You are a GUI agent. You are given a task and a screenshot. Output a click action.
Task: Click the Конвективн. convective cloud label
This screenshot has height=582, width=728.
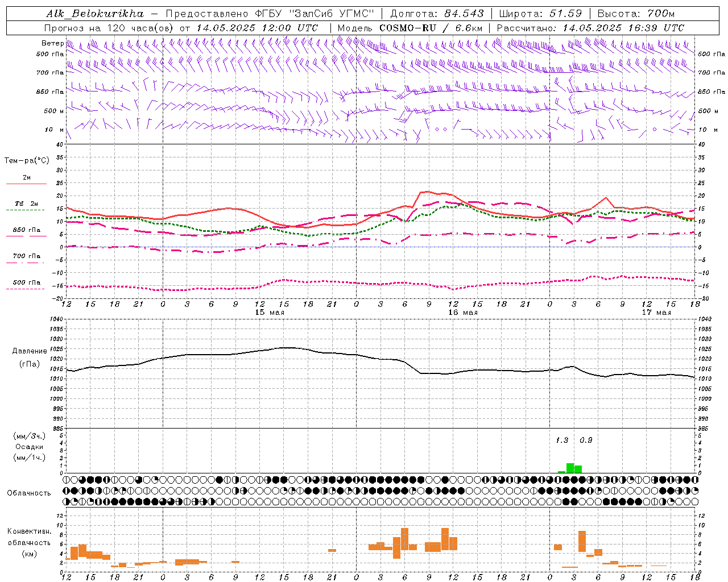[29, 531]
